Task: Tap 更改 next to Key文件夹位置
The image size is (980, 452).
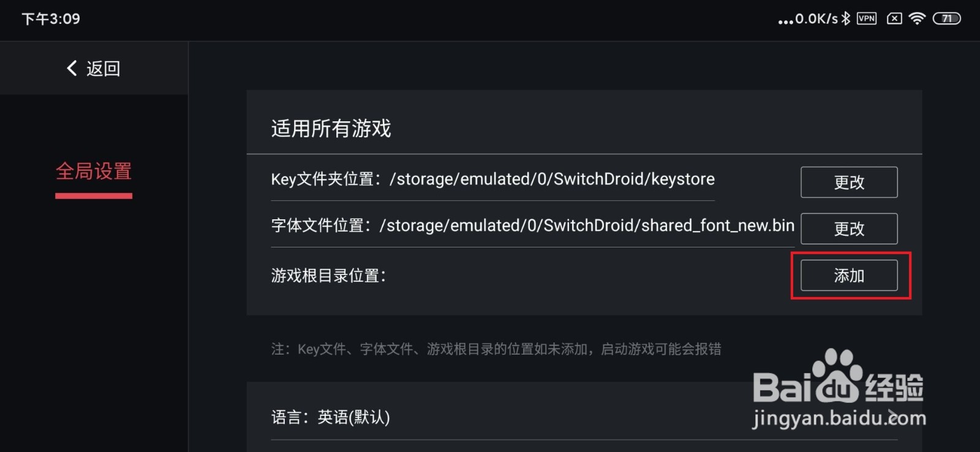Action: 849,182
